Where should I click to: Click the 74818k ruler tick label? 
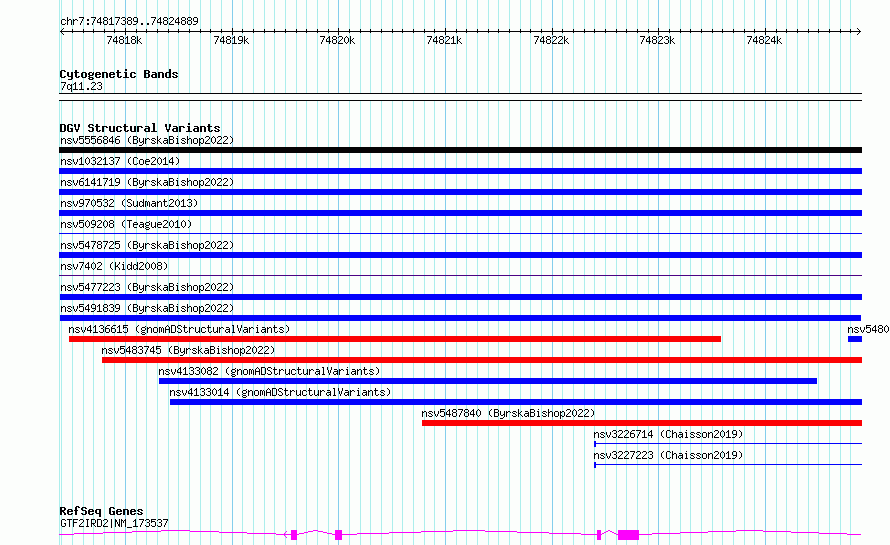click(124, 40)
